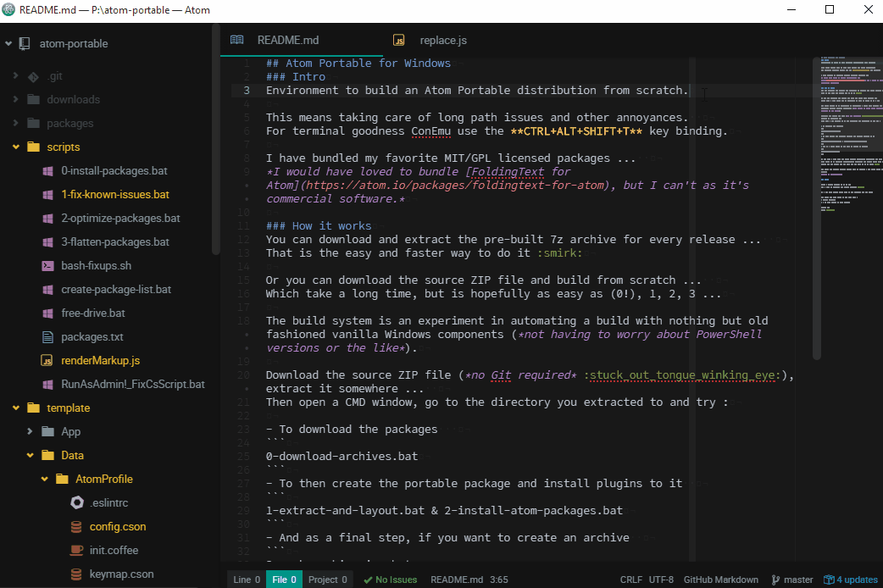Viewport: 883px width, 588px height.
Task: Click the gear icon beside .eslintrc
Action: coord(77,502)
